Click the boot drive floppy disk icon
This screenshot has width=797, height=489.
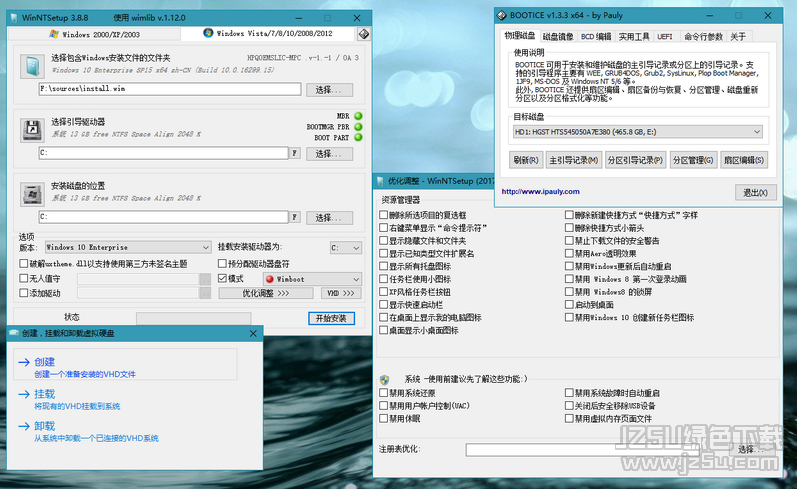tap(32, 130)
